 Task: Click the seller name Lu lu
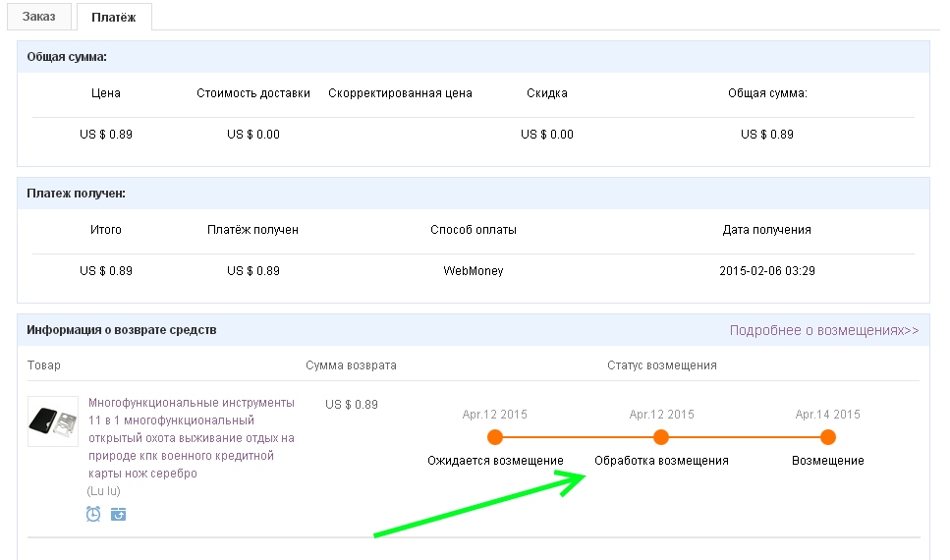103,491
